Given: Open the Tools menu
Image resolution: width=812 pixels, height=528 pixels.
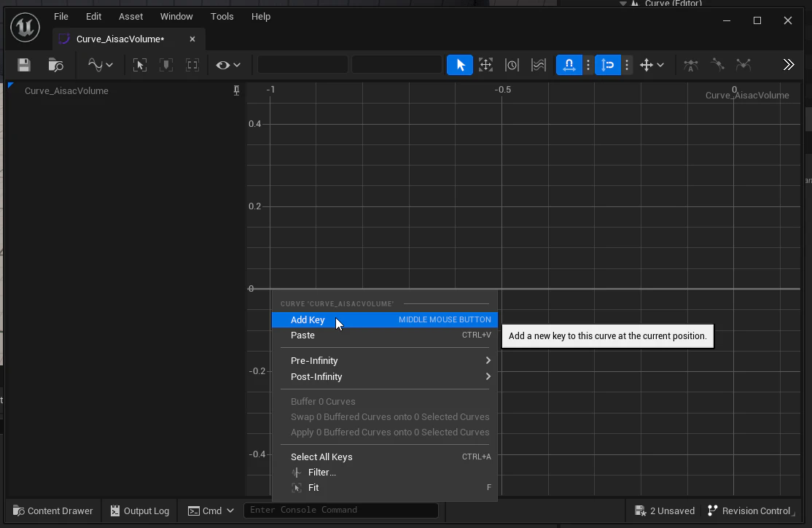Looking at the screenshot, I should 222,17.
